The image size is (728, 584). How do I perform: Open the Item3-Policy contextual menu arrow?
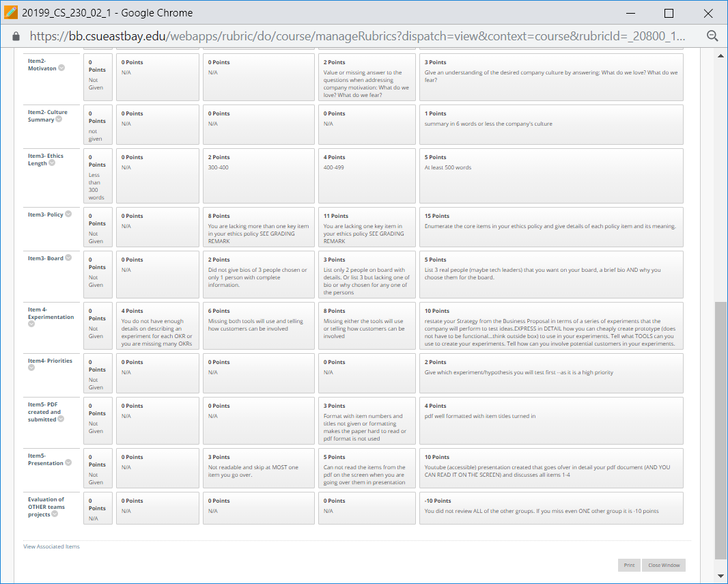tap(68, 214)
